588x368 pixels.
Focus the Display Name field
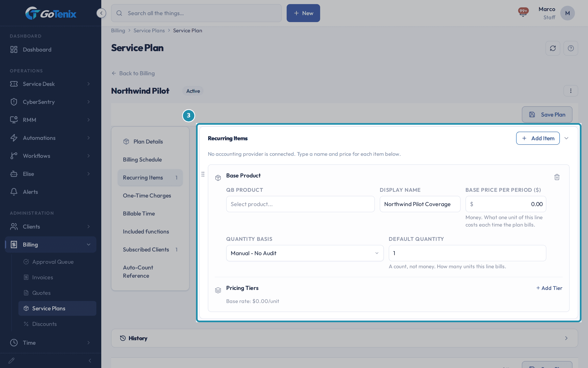[420, 204]
